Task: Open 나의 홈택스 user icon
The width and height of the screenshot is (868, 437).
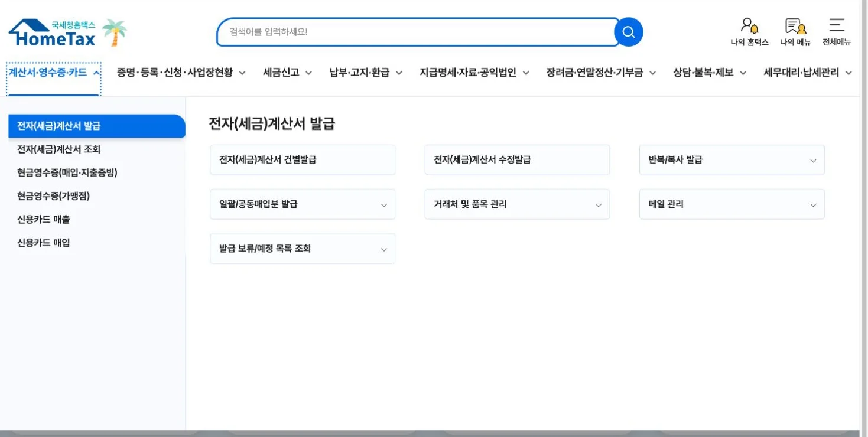Action: click(749, 32)
